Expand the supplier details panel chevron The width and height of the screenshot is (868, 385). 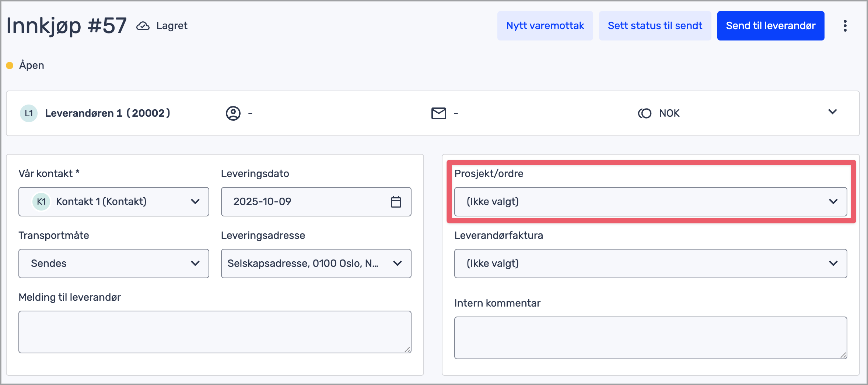(832, 112)
